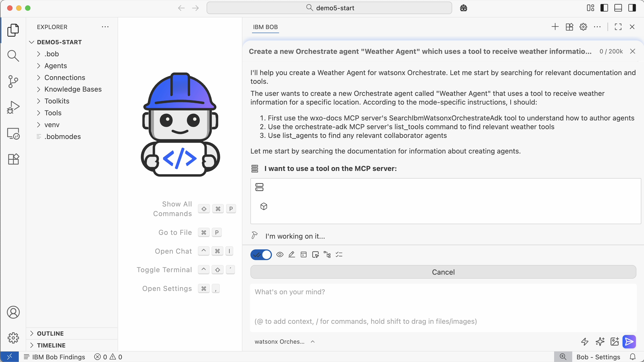
Task: Click the add images icon
Action: click(x=614, y=341)
